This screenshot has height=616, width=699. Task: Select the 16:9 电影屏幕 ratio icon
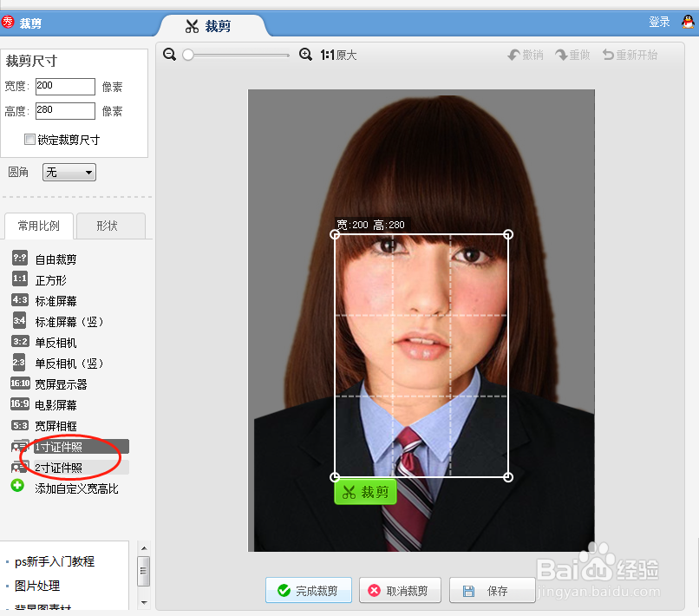click(x=20, y=403)
